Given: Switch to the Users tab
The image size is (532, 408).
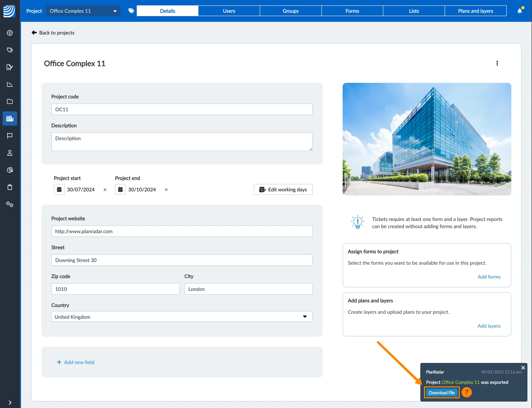Looking at the screenshot, I should (229, 11).
